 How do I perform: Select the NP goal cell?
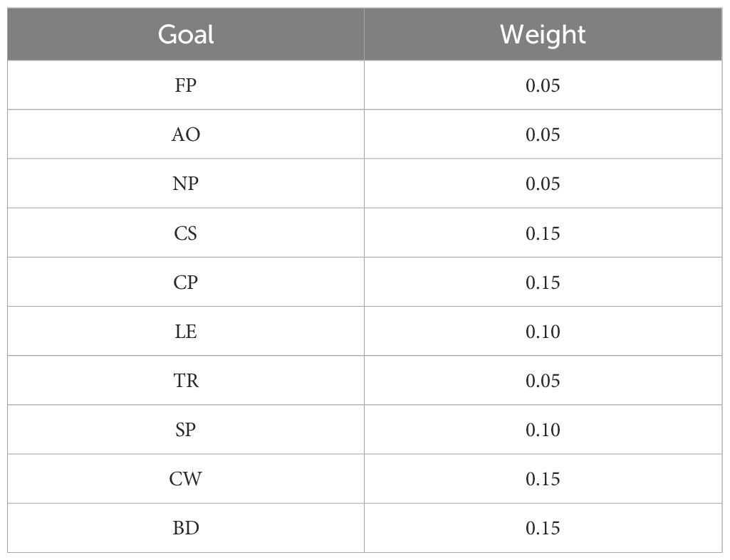[x=186, y=184]
